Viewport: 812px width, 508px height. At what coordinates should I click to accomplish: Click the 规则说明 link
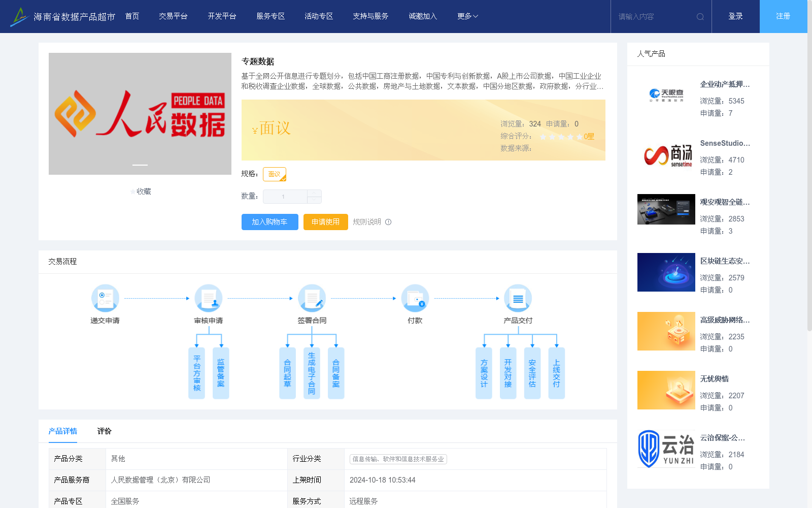pos(367,222)
